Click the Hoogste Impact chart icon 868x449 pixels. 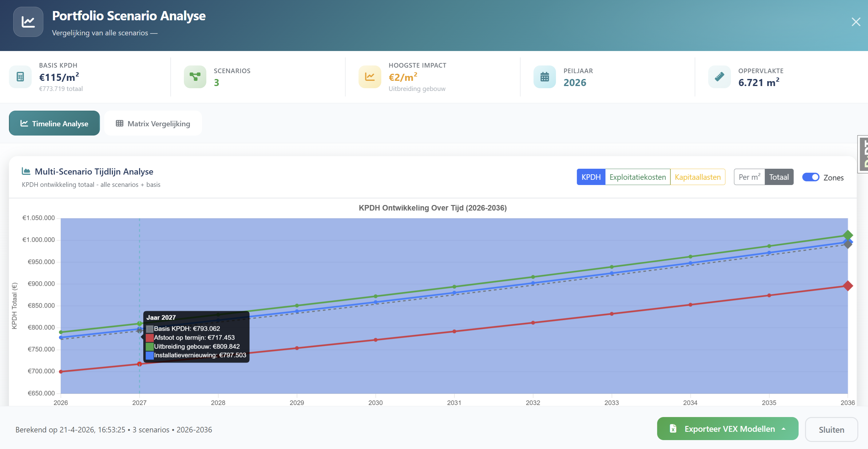(370, 77)
